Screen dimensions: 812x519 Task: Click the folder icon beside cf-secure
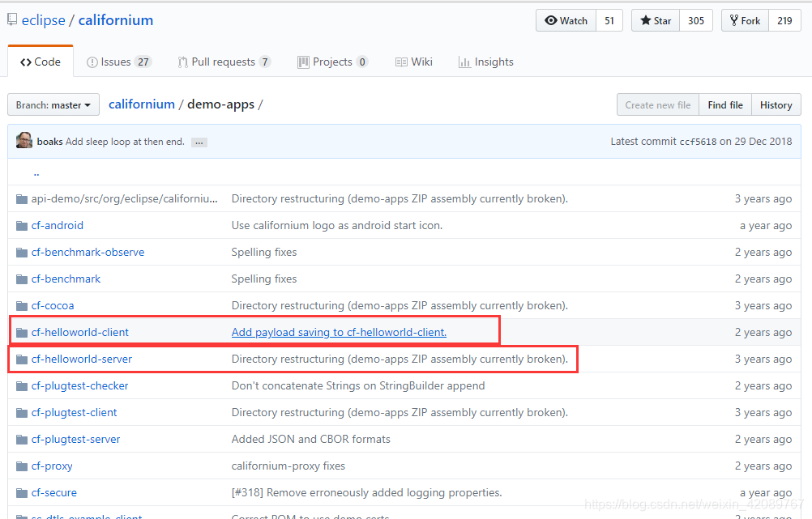point(22,493)
